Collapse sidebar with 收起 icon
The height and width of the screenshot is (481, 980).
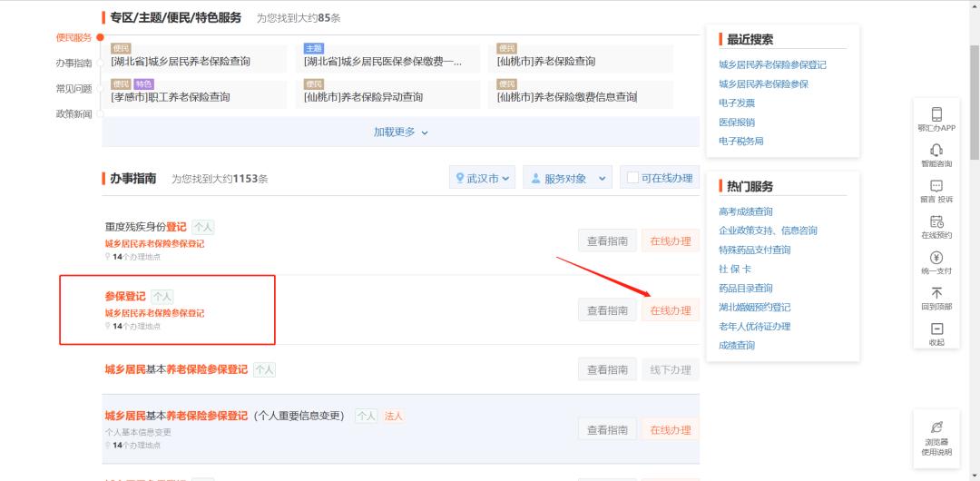(x=936, y=329)
